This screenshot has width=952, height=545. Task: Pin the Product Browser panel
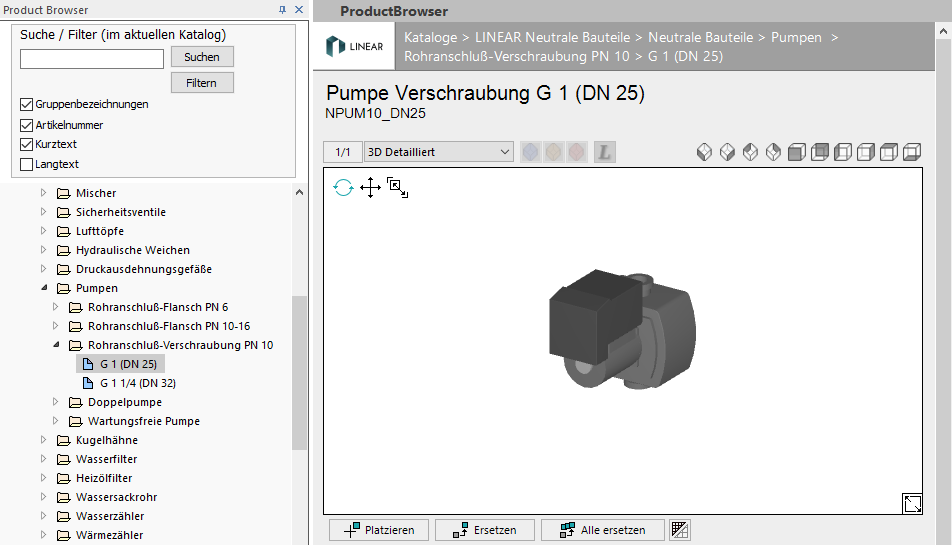[282, 10]
